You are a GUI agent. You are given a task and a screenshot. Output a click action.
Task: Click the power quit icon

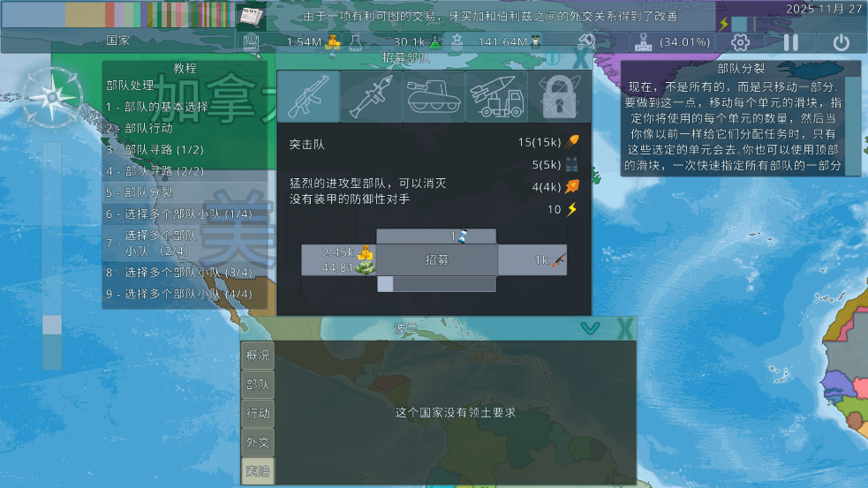[x=841, y=42]
